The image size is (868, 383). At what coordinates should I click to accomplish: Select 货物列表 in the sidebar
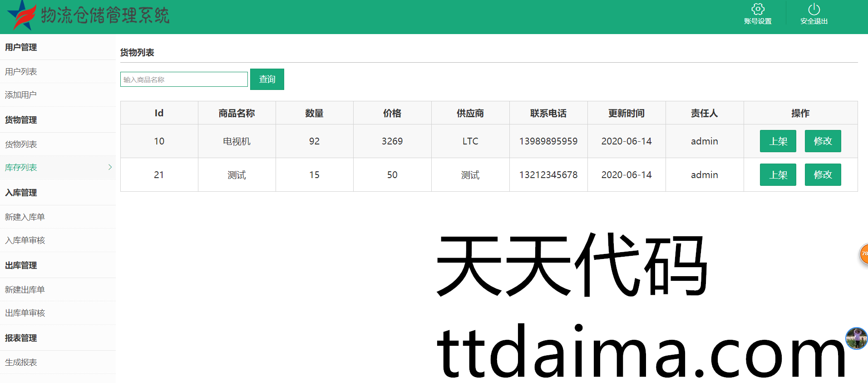(x=21, y=144)
